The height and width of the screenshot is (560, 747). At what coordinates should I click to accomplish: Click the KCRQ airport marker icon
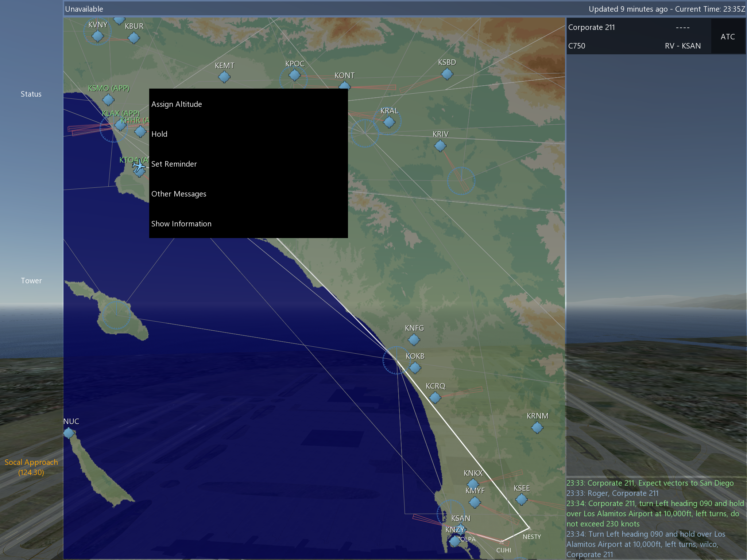point(435,398)
